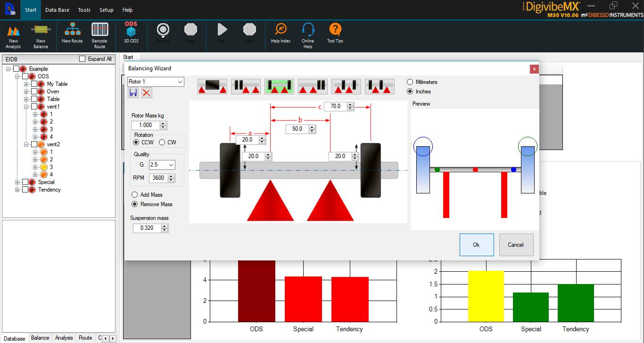The width and height of the screenshot is (644, 343).
Task: Open the Data Base menu
Action: click(x=57, y=9)
